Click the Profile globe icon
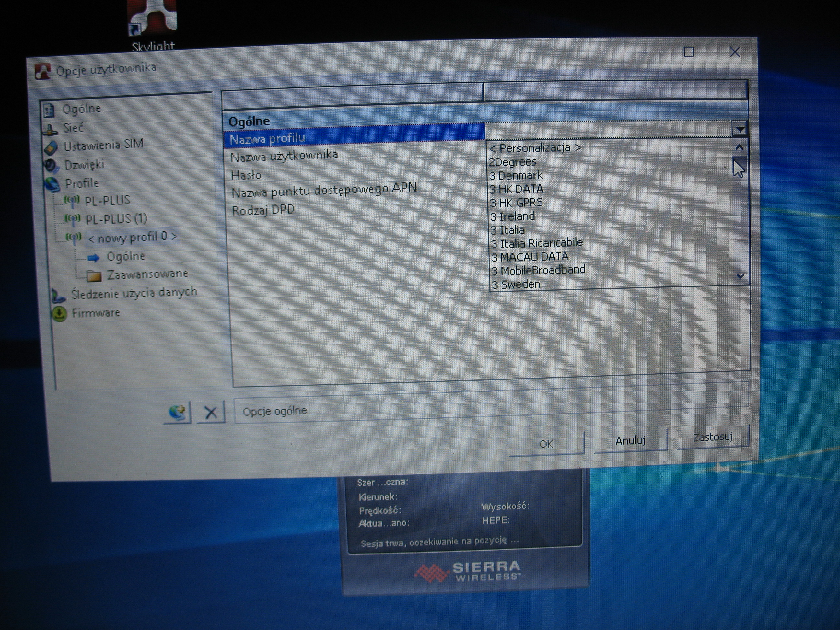This screenshot has height=630, width=840. [52, 184]
